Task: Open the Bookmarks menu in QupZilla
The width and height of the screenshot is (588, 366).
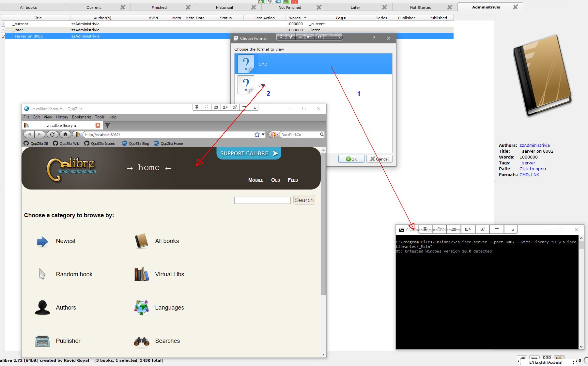Action: [82, 117]
